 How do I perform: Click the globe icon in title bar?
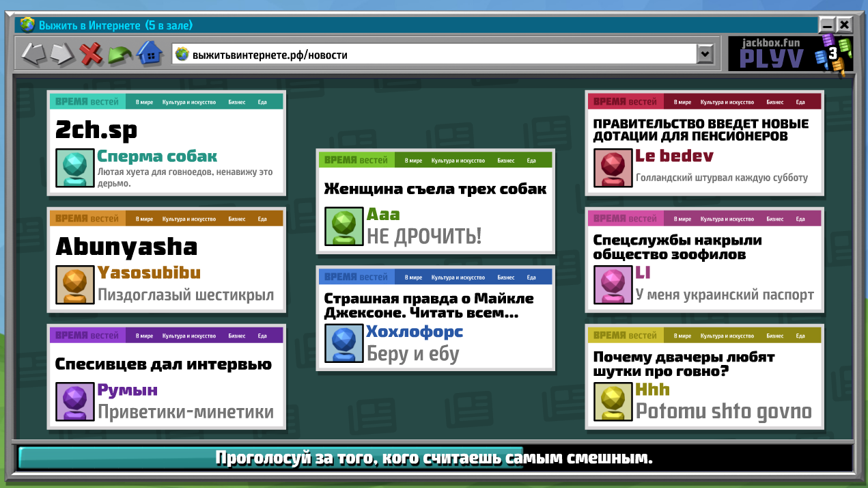(27, 25)
